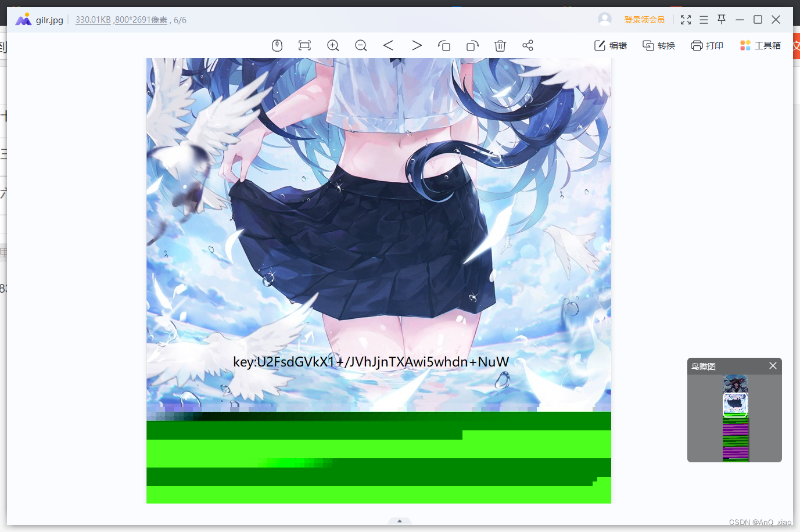This screenshot has height=532, width=800.
Task: Enter fullscreen mode icon in title bar
Action: click(x=686, y=20)
